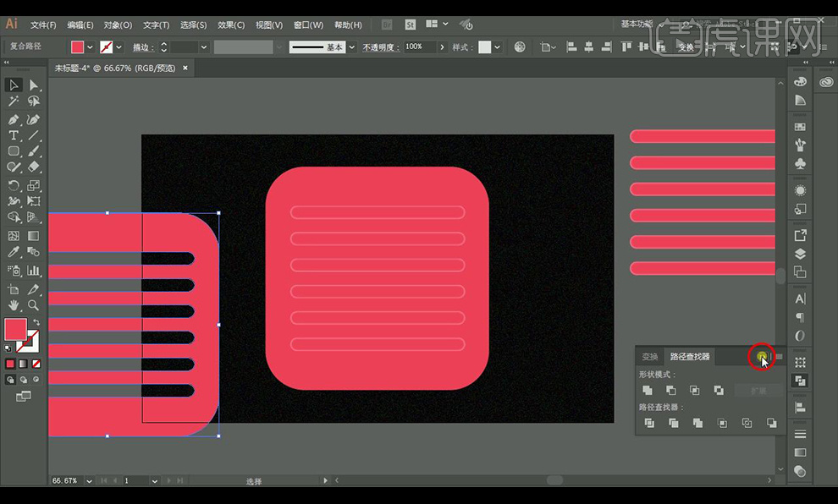Select the Zoom magnifier tool

click(34, 304)
